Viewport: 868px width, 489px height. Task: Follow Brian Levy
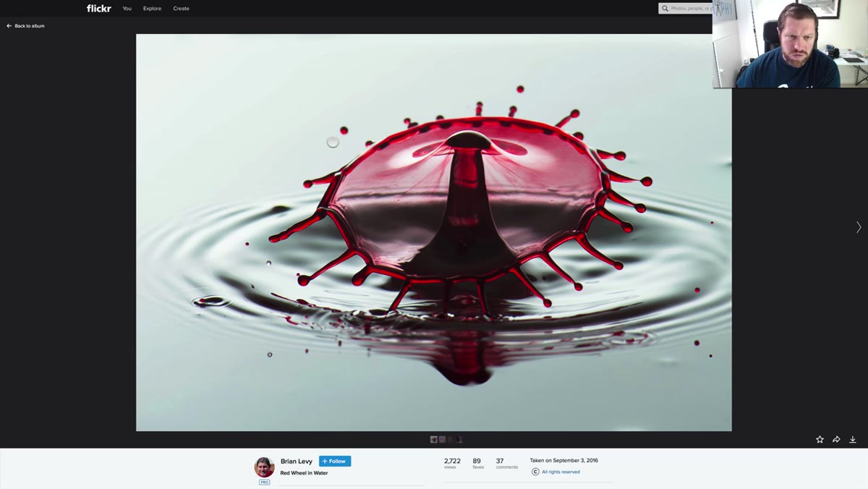pyautogui.click(x=335, y=462)
